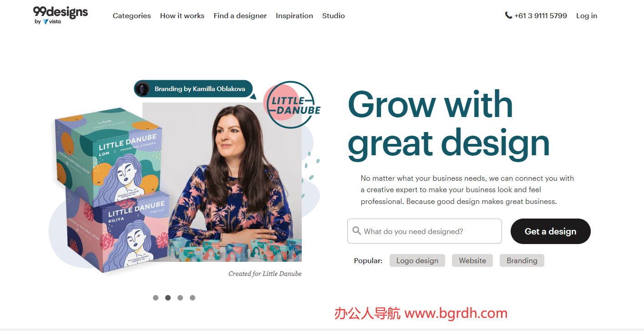The height and width of the screenshot is (331, 644).
Task: Select the third carousel dot
Action: pyautogui.click(x=180, y=298)
